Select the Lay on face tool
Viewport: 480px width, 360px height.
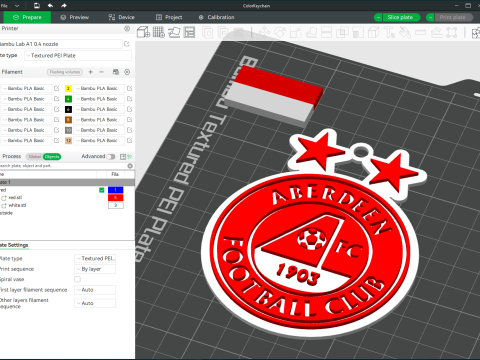[x=311, y=33]
